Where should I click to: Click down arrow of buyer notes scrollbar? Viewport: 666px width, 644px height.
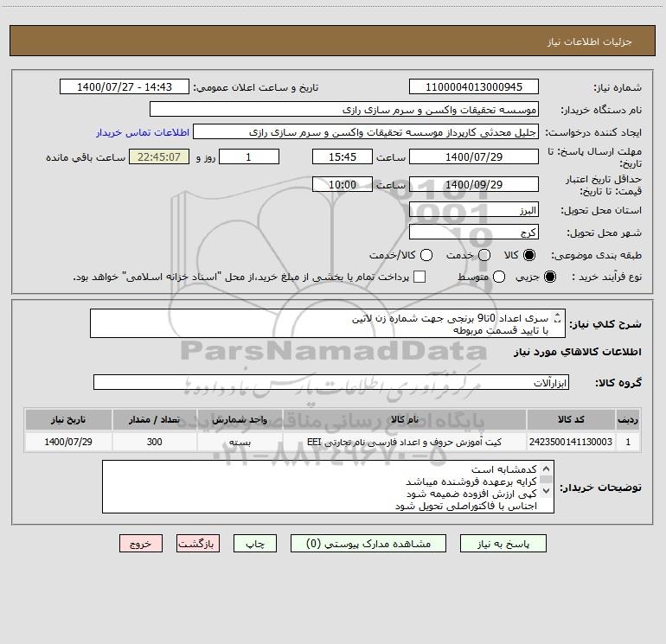547,491
